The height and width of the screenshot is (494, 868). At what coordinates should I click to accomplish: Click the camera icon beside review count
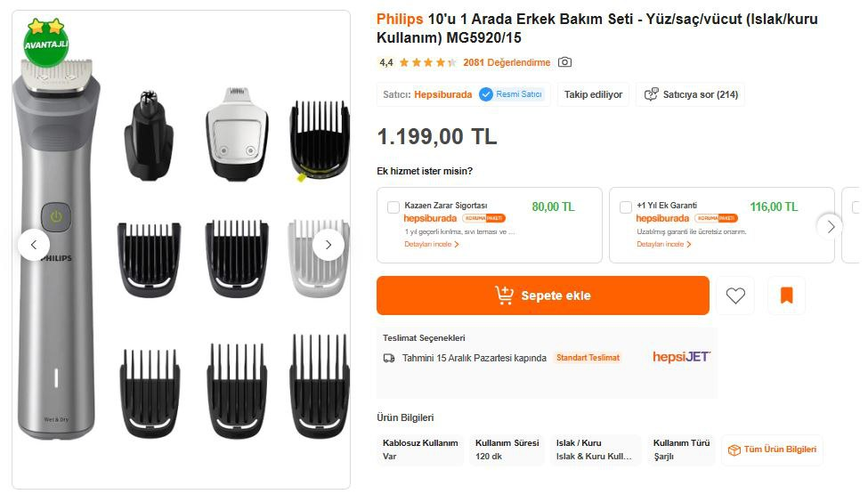coord(564,62)
